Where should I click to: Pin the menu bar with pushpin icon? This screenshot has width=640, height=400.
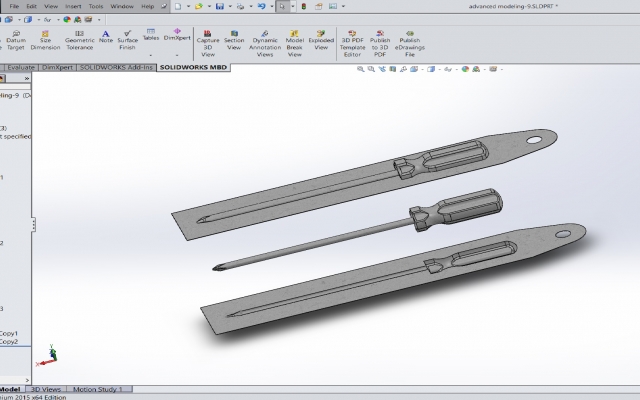(x=164, y=6)
